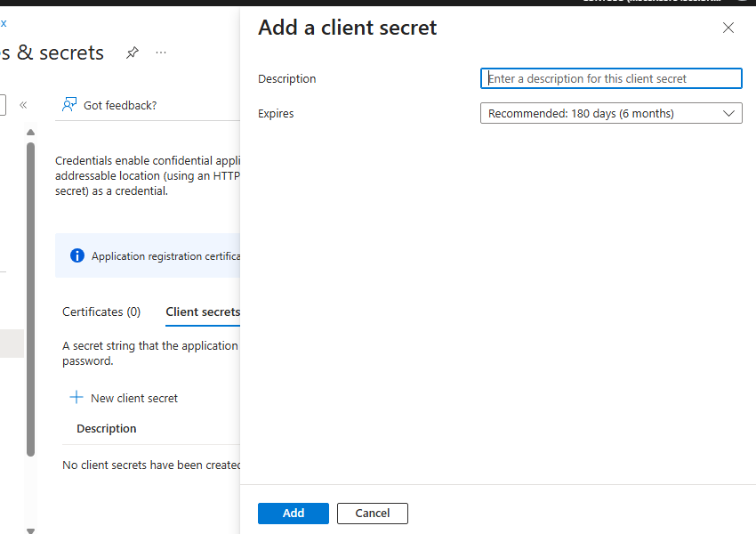Switch to the Certificates (0) tab
Image resolution: width=756 pixels, height=534 pixels.
pos(101,311)
